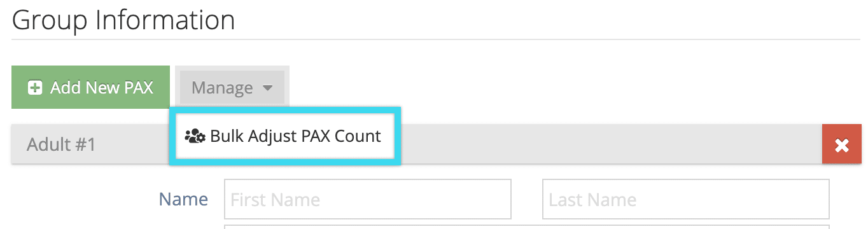Screen dimensions: 868x229
Task: Choose the Bulk Adjust PAX Count entry
Action: tap(284, 136)
